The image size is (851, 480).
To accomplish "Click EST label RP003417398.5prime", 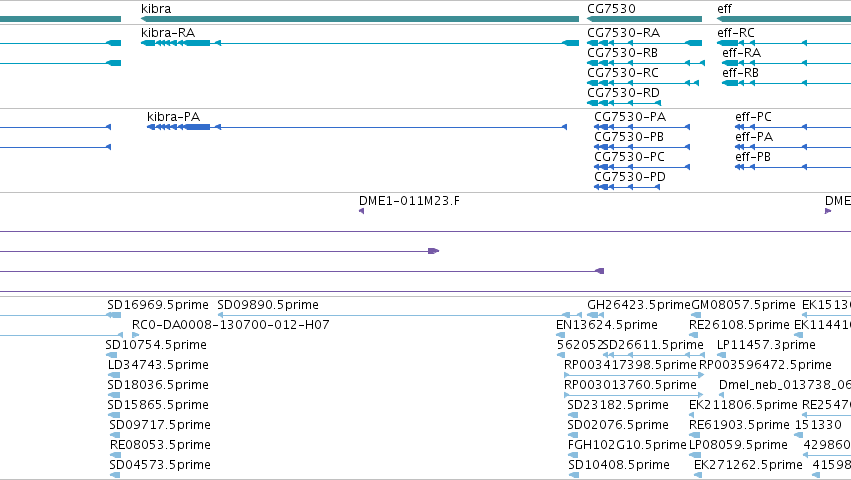I will pos(630,365).
